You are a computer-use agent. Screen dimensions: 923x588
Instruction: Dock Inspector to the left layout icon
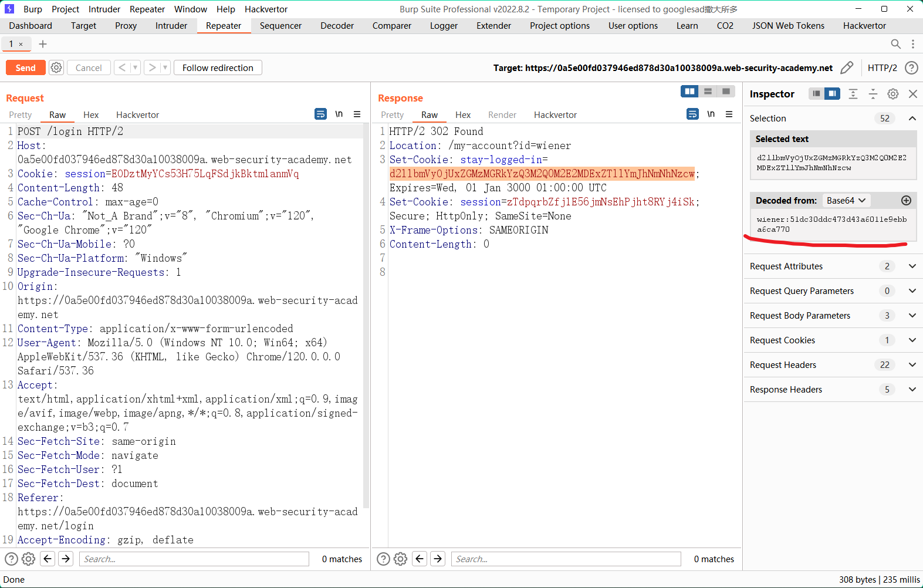[816, 93]
